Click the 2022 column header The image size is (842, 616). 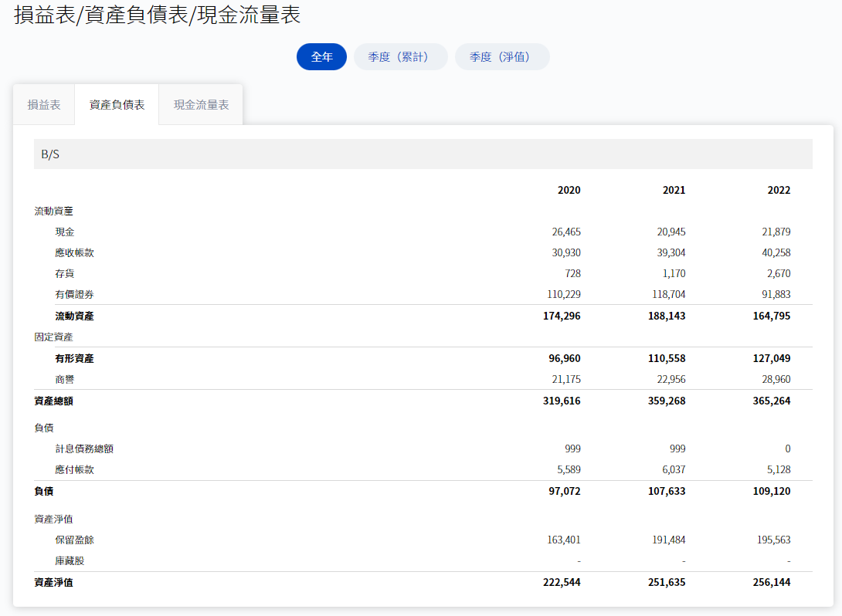779,190
